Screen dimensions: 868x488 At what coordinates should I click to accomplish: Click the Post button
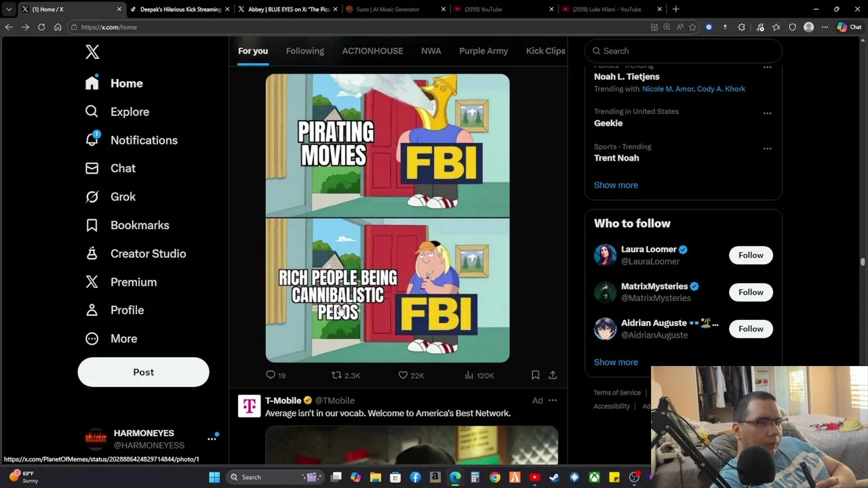(x=143, y=372)
